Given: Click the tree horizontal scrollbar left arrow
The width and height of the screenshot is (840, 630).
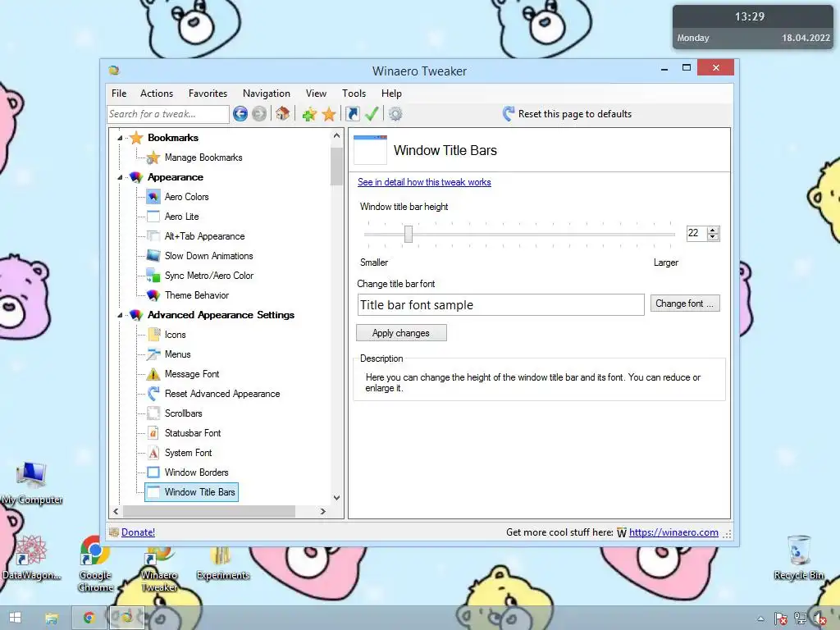Looking at the screenshot, I should click(116, 511).
